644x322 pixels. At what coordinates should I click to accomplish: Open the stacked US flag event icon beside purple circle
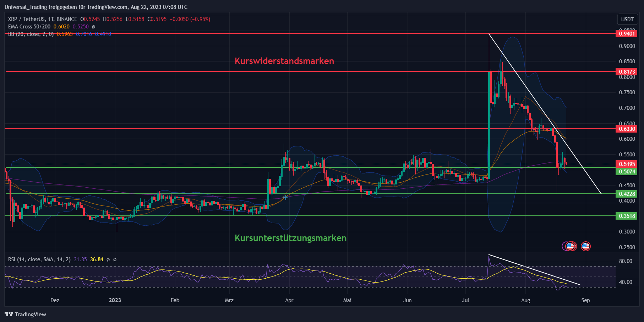click(571, 246)
